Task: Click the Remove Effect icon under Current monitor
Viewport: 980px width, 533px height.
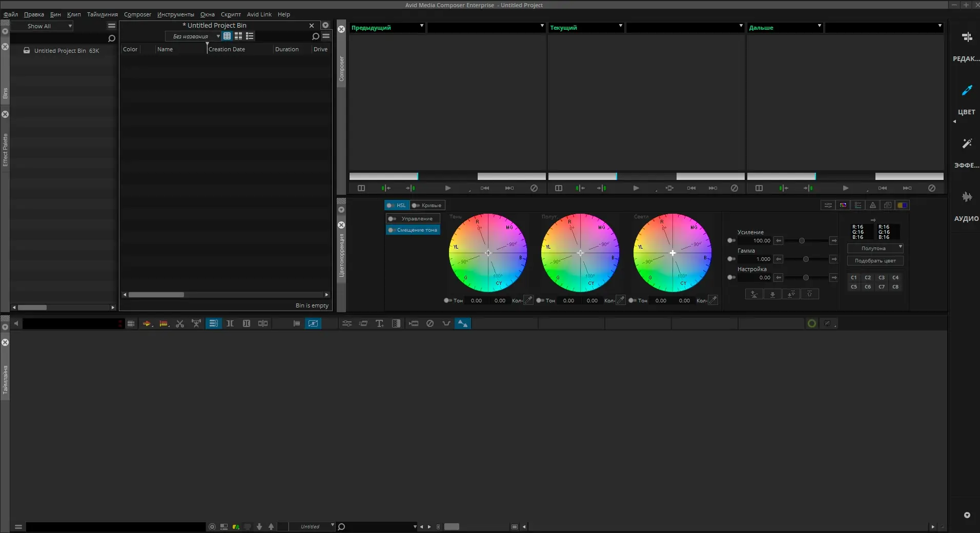Action: pyautogui.click(x=734, y=188)
